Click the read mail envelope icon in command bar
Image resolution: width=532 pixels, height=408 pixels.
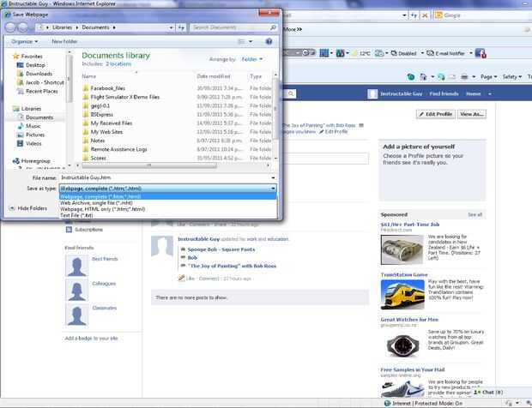click(x=452, y=77)
